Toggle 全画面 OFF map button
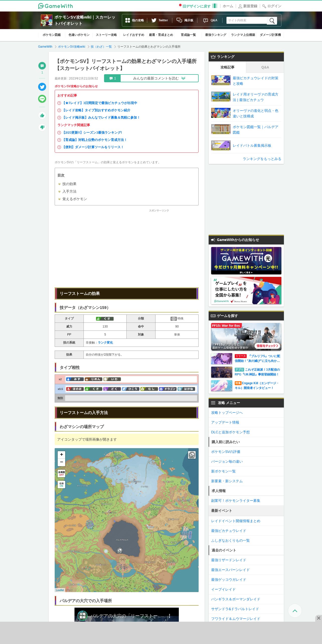This screenshot has height=644, width=322. click(x=61, y=473)
